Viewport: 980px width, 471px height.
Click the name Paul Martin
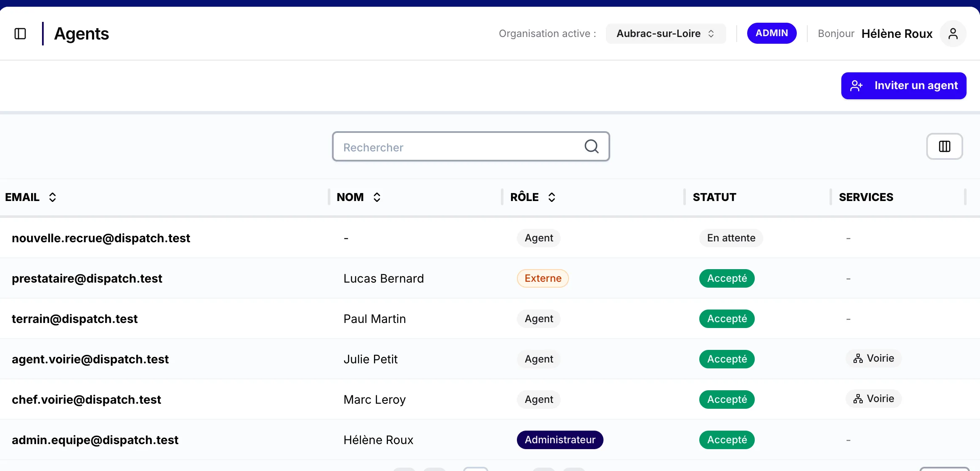374,319
